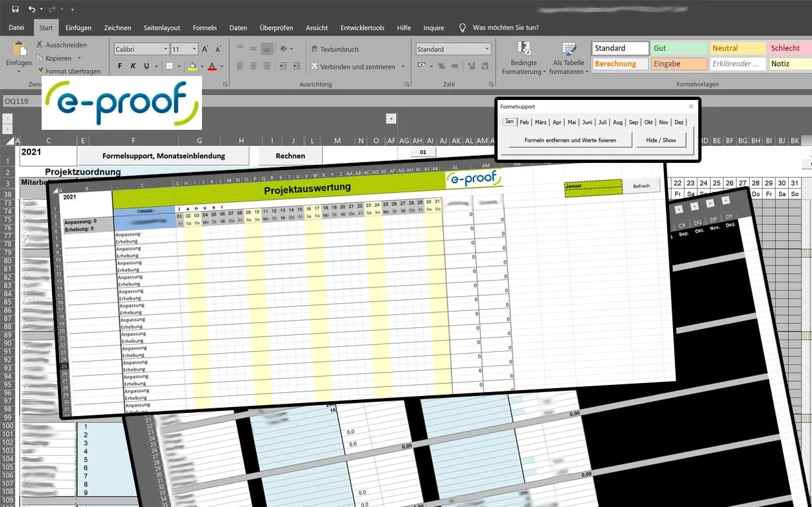This screenshot has width=812, height=507.
Task: Activate the Format übertragen paintbrush
Action: point(40,71)
